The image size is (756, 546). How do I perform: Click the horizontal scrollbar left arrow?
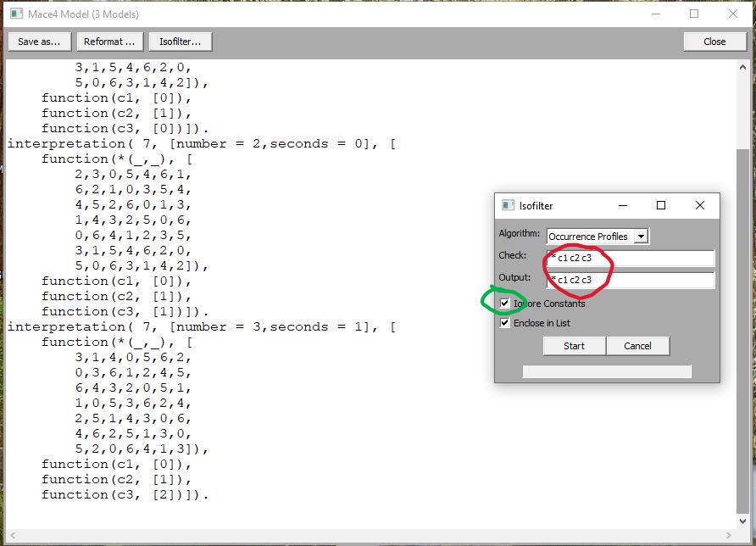(13, 535)
